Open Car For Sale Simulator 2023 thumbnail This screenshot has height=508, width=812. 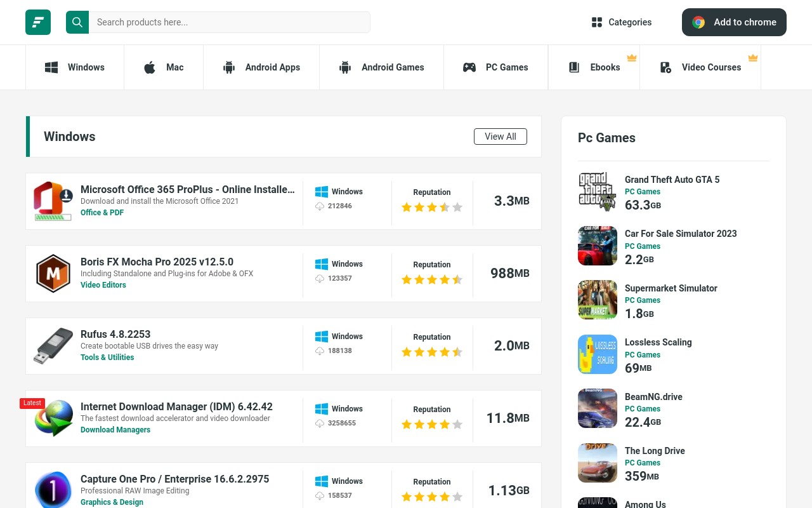[x=598, y=246]
